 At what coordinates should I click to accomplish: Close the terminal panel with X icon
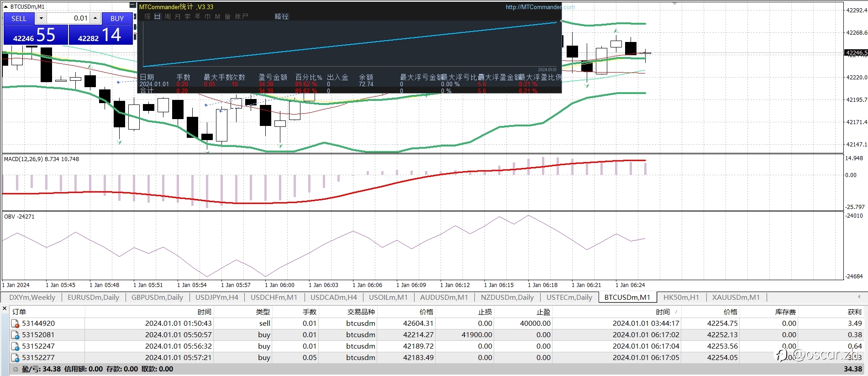(x=5, y=308)
